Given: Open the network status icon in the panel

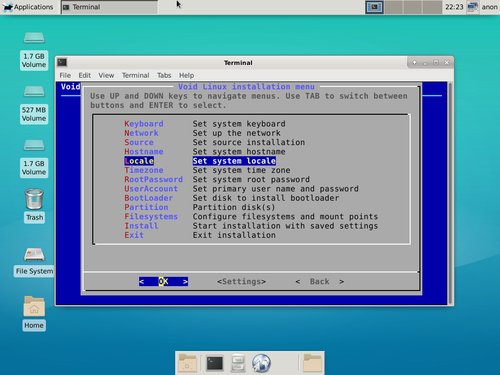Looking at the screenshot, I should tap(472, 7).
